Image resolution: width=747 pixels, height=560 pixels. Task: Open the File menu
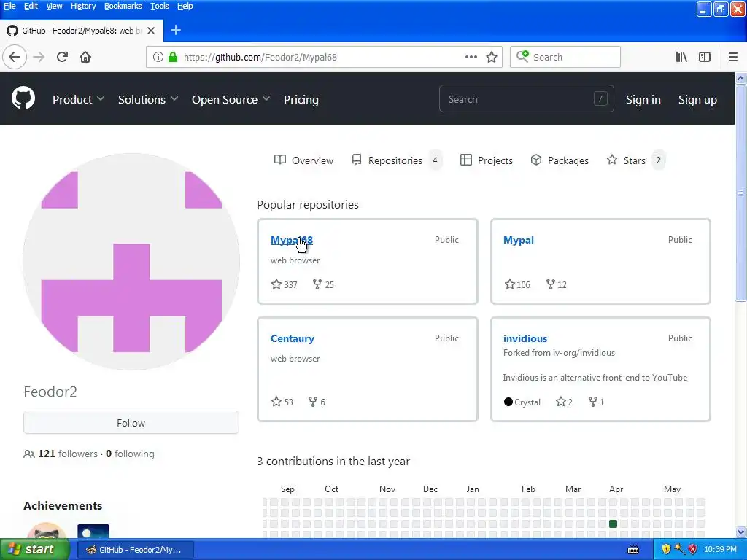[x=9, y=6]
